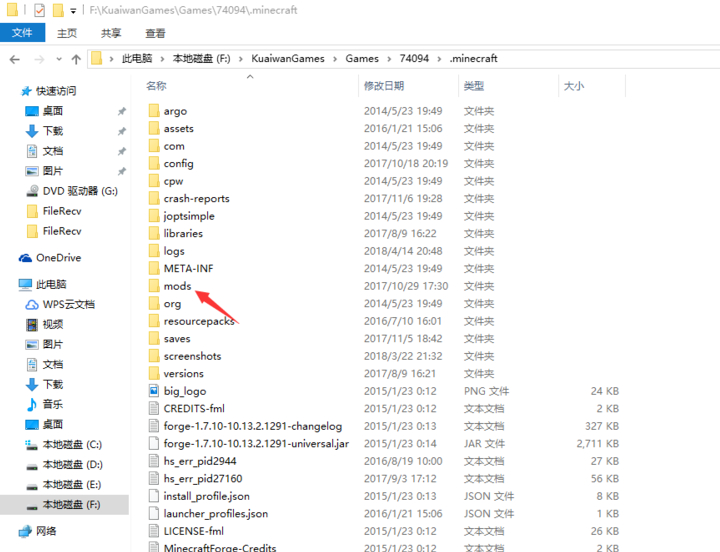Click the Back navigation arrow
The height and width of the screenshot is (552, 720).
15,59
